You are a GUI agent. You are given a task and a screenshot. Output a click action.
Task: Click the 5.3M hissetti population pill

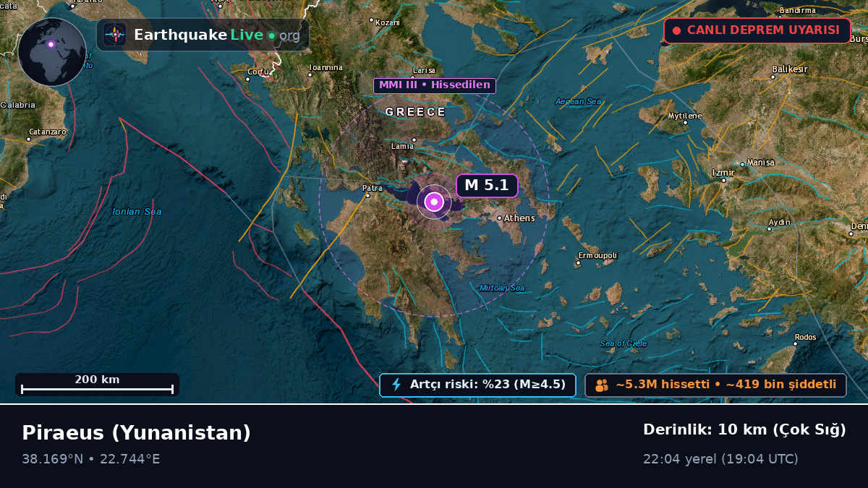(x=715, y=385)
